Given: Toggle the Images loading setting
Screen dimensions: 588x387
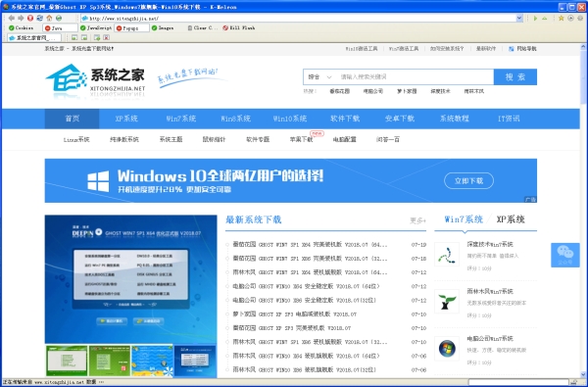Looking at the screenshot, I should (x=163, y=27).
